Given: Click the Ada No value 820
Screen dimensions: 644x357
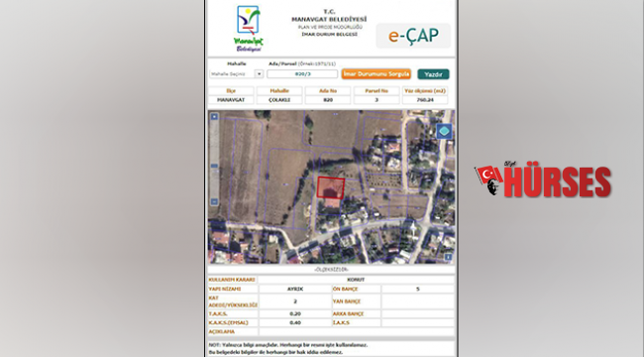Looking at the screenshot, I should (x=328, y=100).
